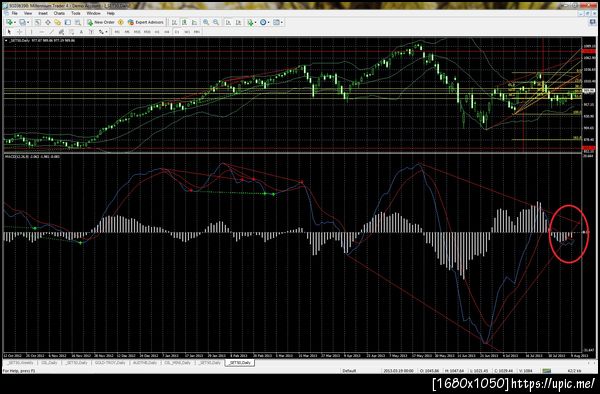Set timeframe to M1

click(117, 32)
